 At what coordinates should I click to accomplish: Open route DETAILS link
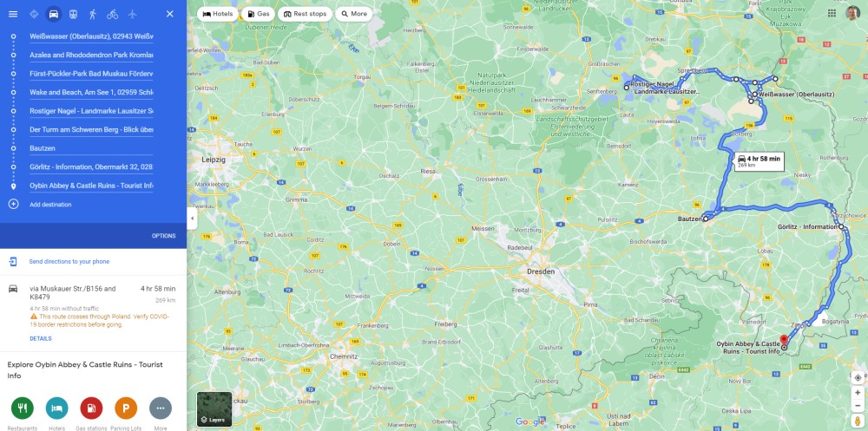click(41, 338)
